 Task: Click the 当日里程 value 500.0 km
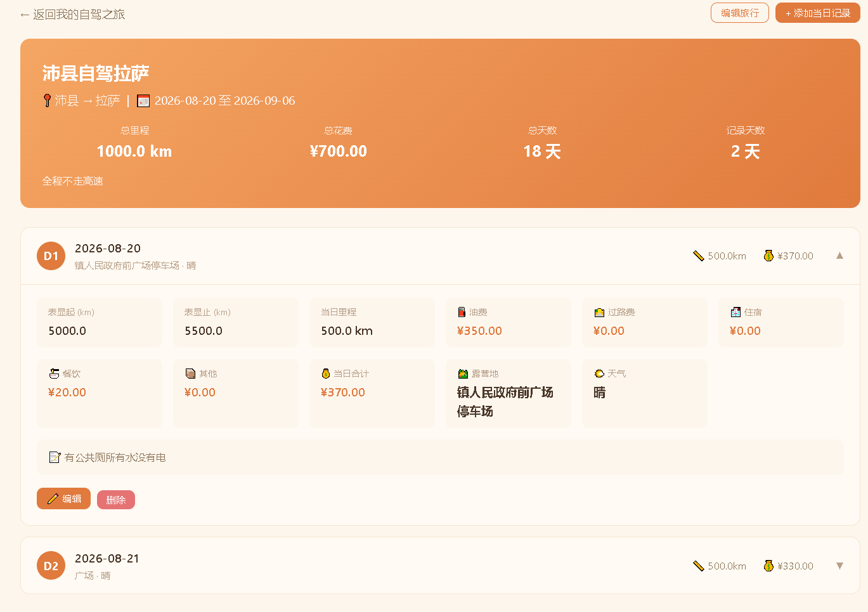click(347, 330)
